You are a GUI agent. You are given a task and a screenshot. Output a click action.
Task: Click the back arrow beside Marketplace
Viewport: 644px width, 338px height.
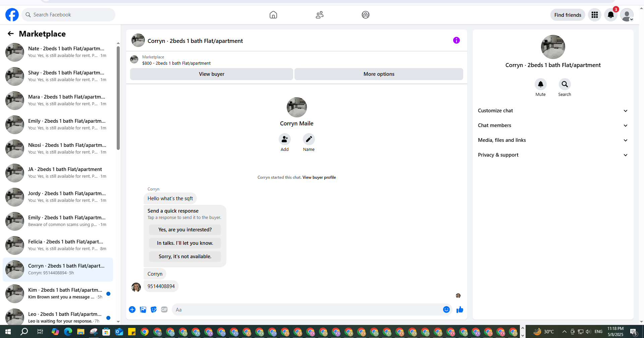tap(11, 34)
